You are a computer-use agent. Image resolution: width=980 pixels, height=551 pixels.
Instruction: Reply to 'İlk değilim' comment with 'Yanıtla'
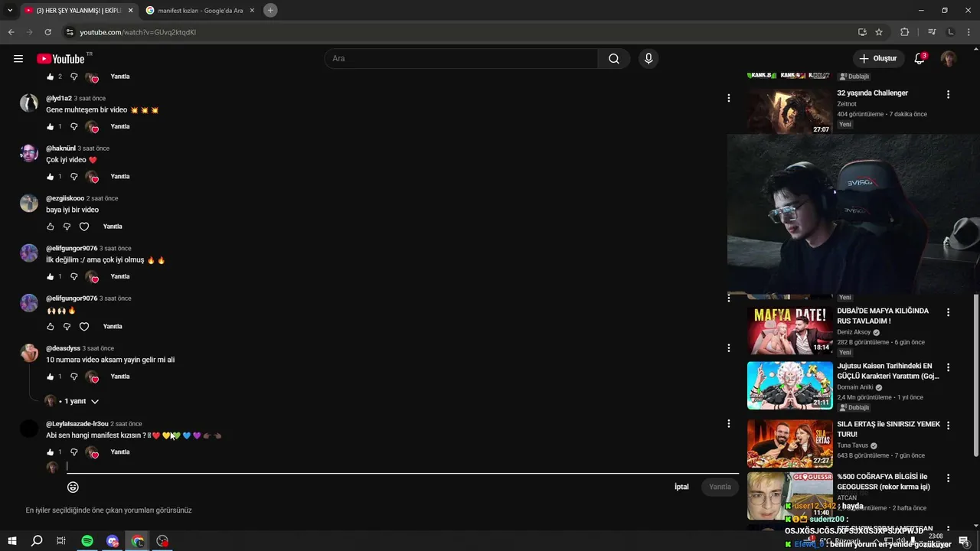(120, 276)
